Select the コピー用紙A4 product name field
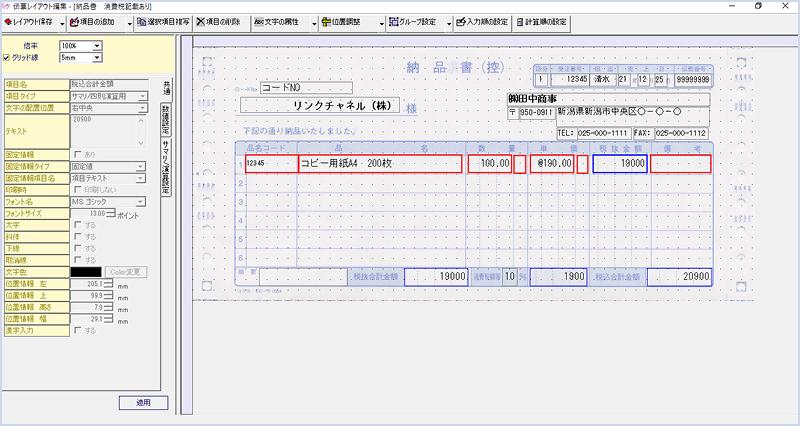 pos(380,163)
